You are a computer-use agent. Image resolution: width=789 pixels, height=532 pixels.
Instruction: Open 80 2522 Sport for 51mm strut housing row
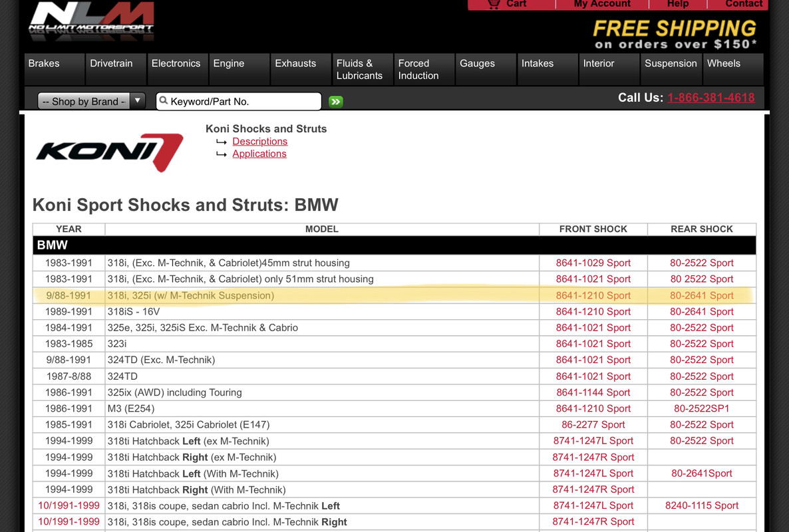pyautogui.click(x=701, y=279)
